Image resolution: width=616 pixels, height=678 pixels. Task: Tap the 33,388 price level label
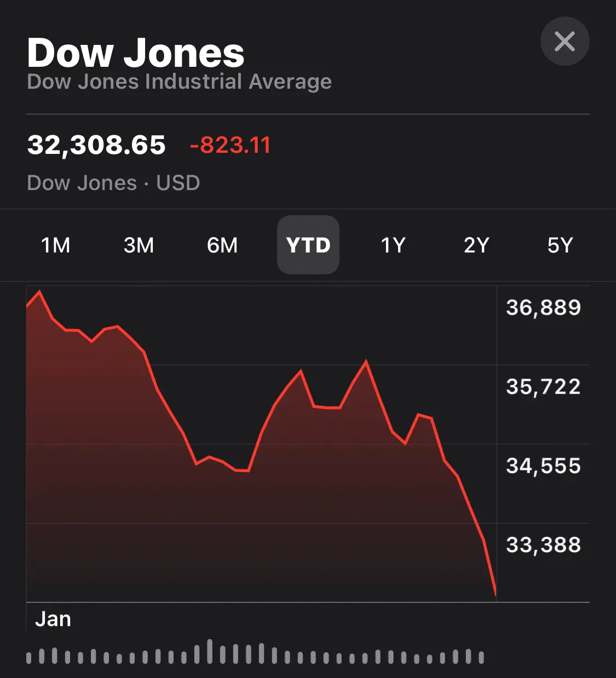[x=543, y=545]
